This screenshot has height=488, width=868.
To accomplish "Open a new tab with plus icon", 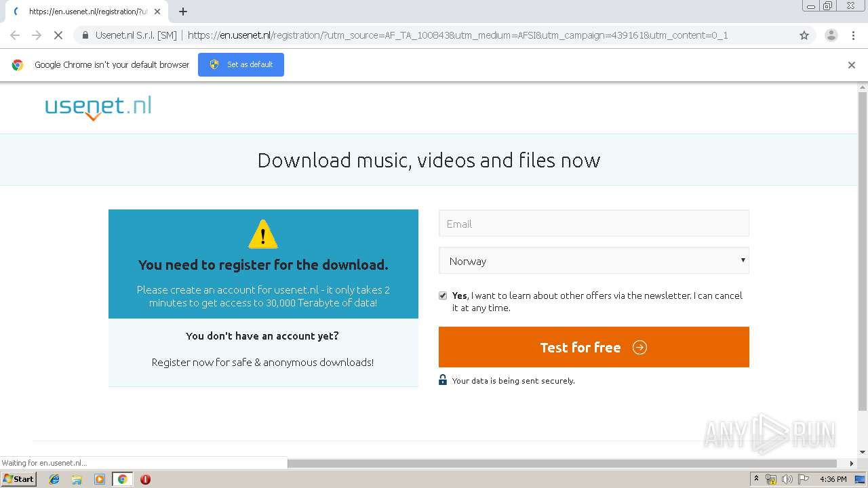I will [182, 12].
